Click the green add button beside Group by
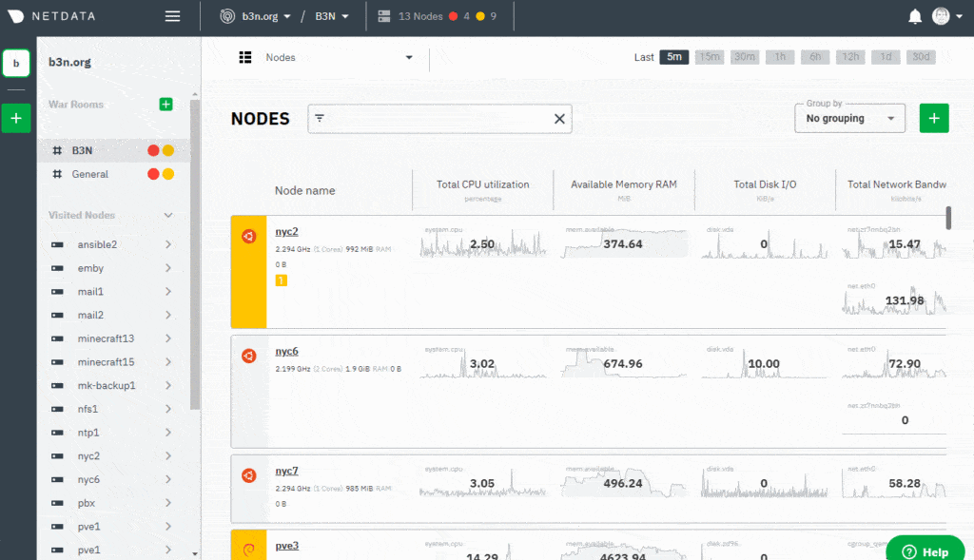Screen dimensions: 974x560 tap(934, 118)
